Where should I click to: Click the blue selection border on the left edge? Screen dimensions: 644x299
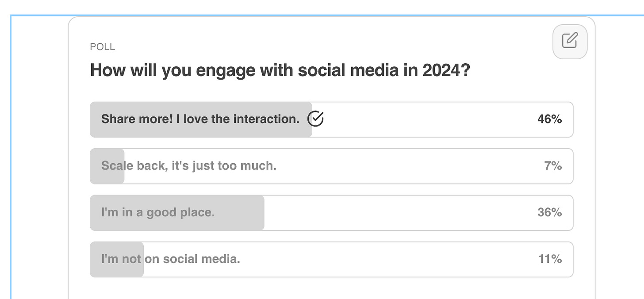pos(11,157)
